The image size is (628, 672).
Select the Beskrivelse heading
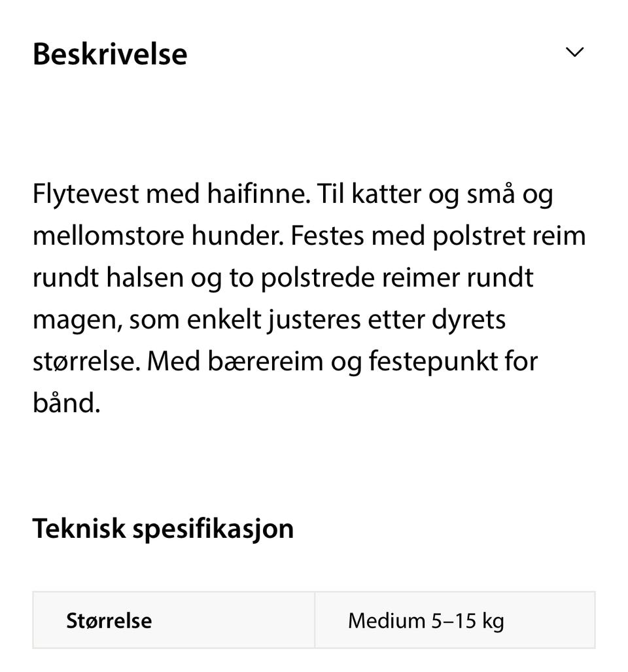[110, 54]
